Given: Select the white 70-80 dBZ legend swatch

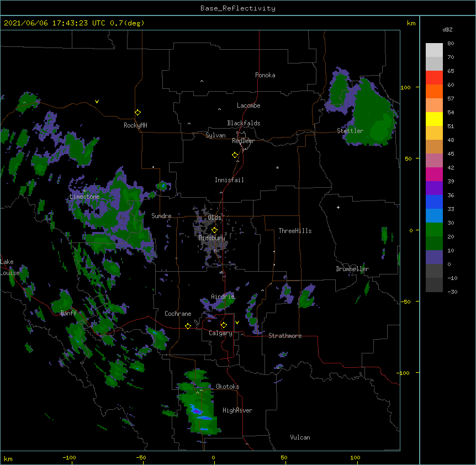Looking at the screenshot, I should [x=434, y=50].
